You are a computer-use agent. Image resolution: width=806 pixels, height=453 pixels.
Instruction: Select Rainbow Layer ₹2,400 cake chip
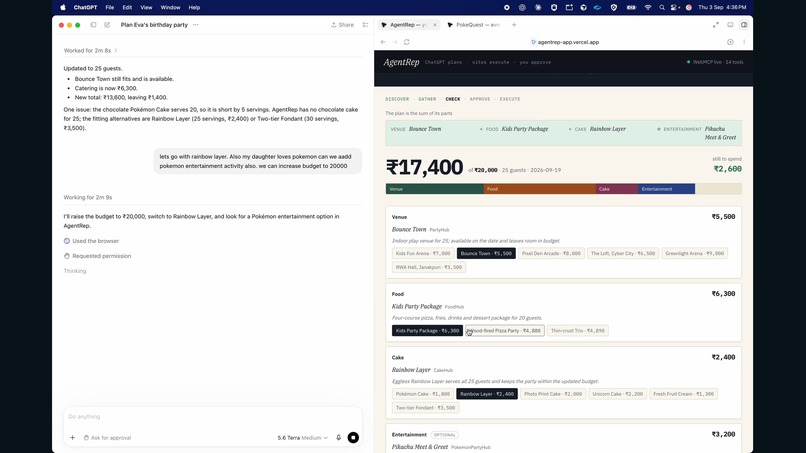coord(487,394)
